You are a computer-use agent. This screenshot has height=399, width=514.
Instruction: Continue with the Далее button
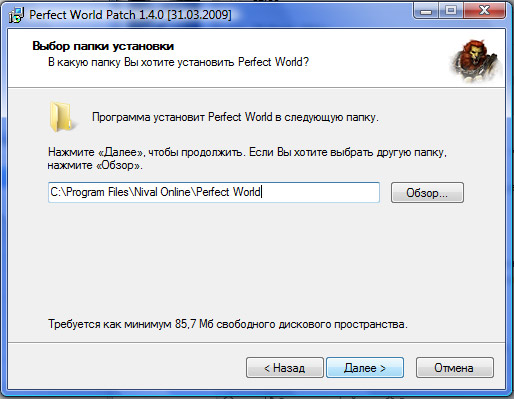pyautogui.click(x=365, y=368)
